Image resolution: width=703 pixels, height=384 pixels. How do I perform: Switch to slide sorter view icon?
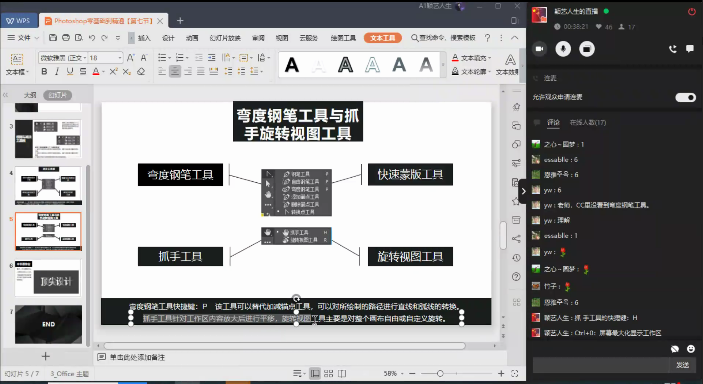pyautogui.click(x=329, y=373)
